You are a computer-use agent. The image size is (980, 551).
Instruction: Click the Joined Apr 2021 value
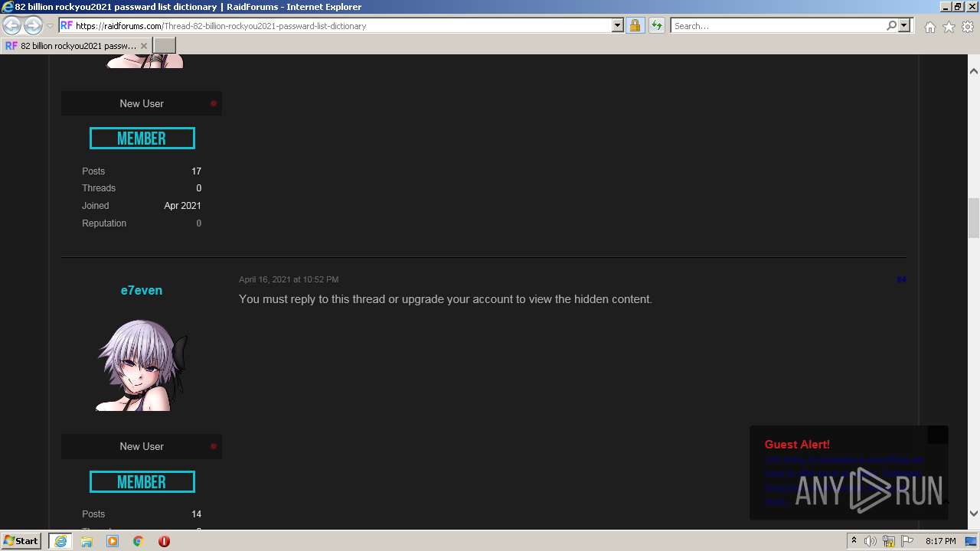coord(182,206)
